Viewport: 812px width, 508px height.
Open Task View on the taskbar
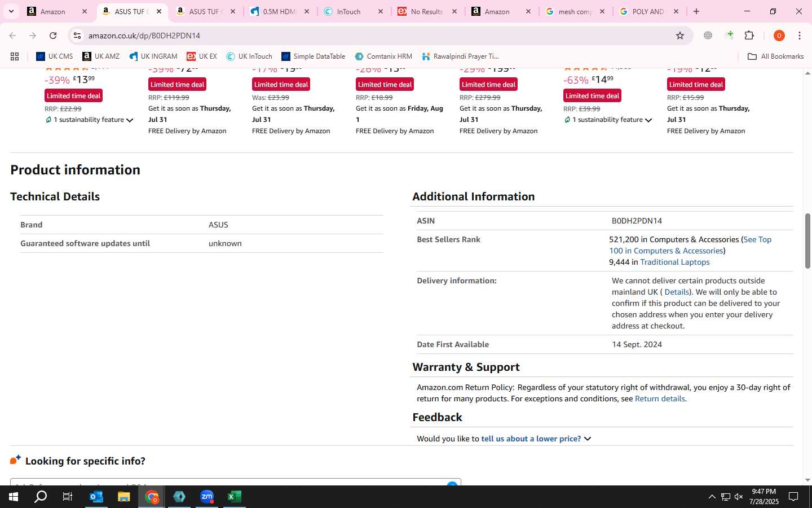(x=68, y=497)
